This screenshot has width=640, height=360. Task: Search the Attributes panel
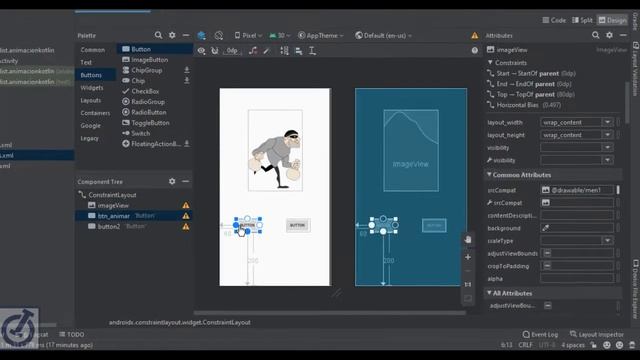pos(596,36)
